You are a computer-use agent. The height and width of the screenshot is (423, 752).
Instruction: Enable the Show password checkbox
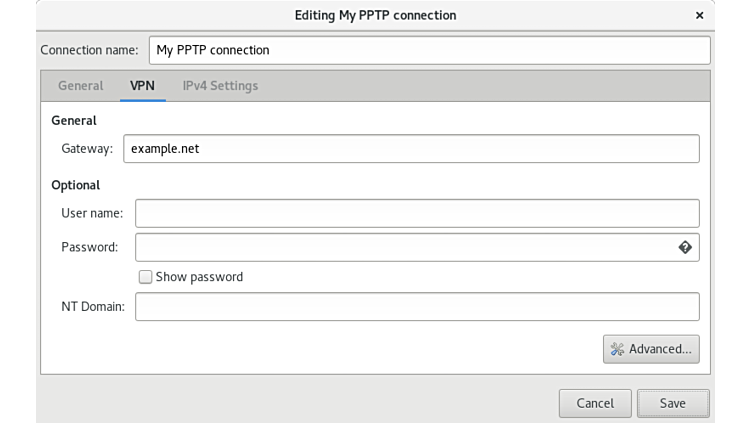[x=145, y=277]
